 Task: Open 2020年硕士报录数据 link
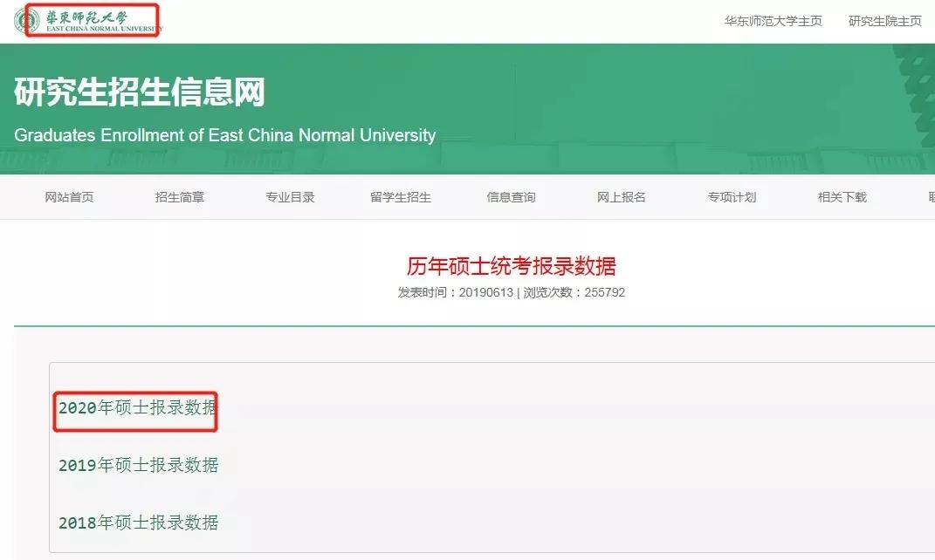point(138,407)
